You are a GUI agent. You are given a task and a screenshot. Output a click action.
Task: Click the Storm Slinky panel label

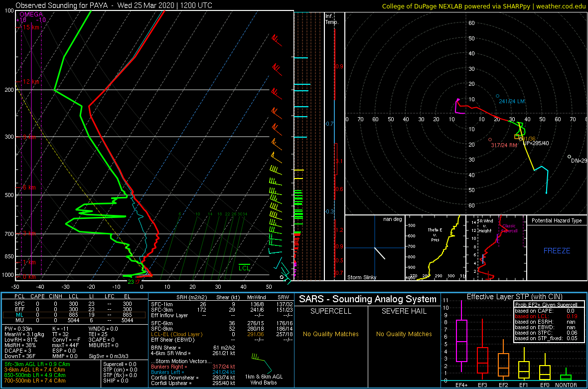click(x=361, y=277)
